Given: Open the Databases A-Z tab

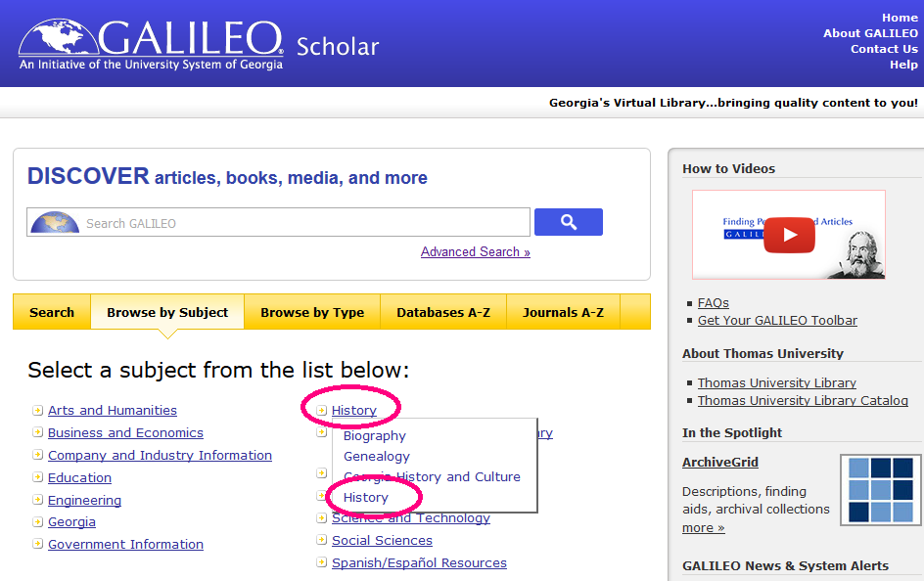Looking at the screenshot, I should 443,312.
